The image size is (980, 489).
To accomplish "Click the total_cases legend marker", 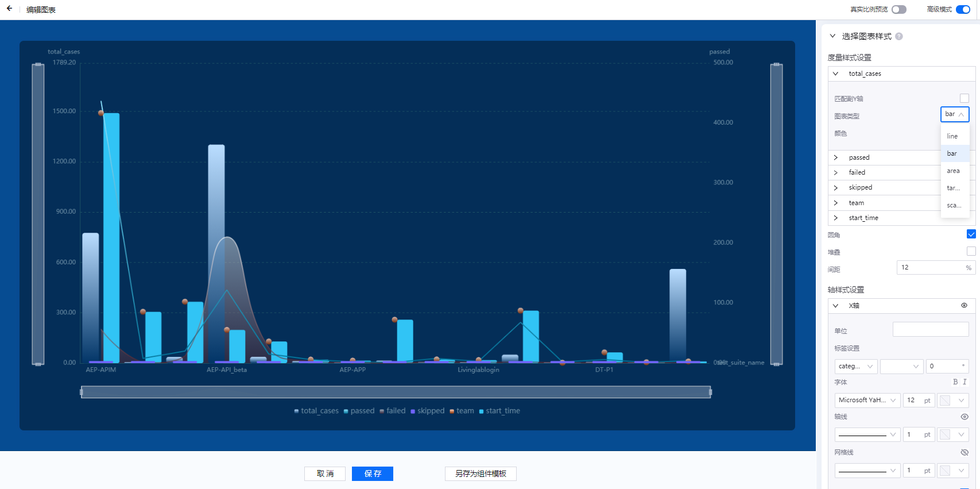I will pyautogui.click(x=296, y=411).
